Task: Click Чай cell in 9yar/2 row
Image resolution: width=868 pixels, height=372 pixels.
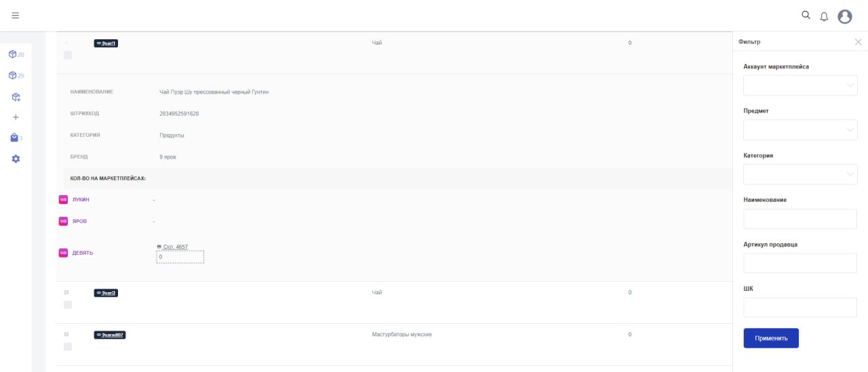Action: tap(377, 292)
